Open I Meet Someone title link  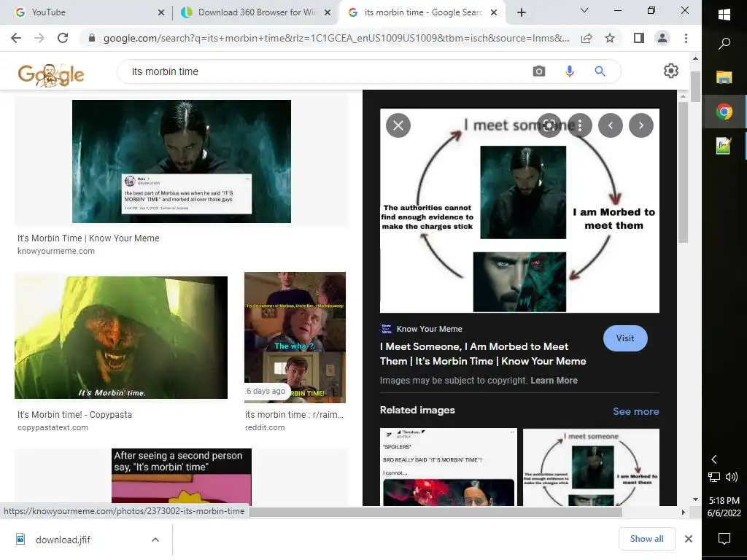(483, 354)
